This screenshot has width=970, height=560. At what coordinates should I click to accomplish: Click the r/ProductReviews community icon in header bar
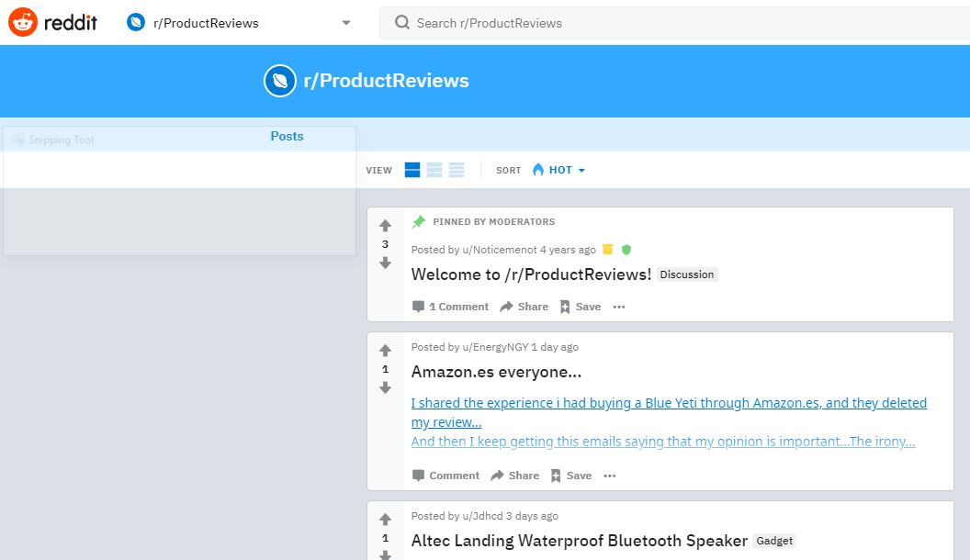[135, 23]
